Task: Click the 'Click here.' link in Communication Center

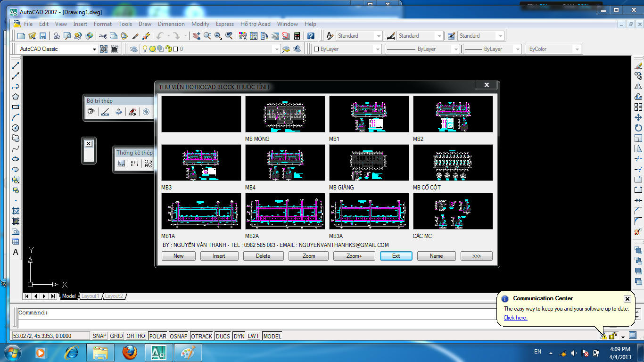Action: pyautogui.click(x=515, y=318)
